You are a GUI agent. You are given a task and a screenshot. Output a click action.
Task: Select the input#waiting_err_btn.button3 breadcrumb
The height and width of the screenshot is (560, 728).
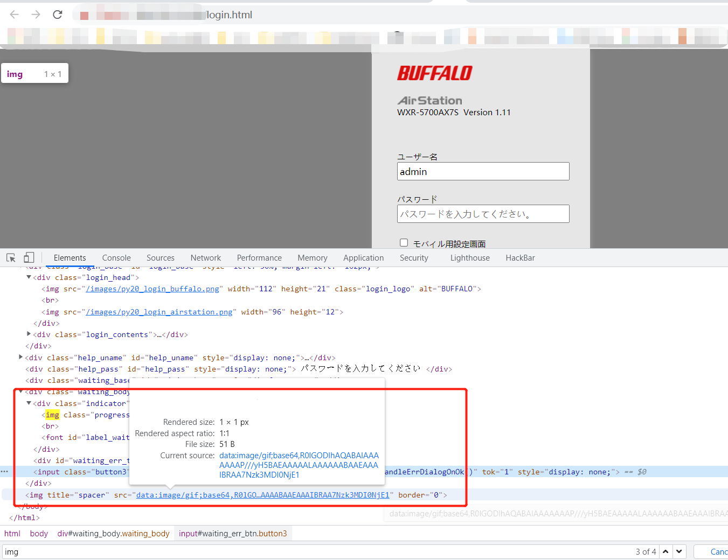pos(233,534)
